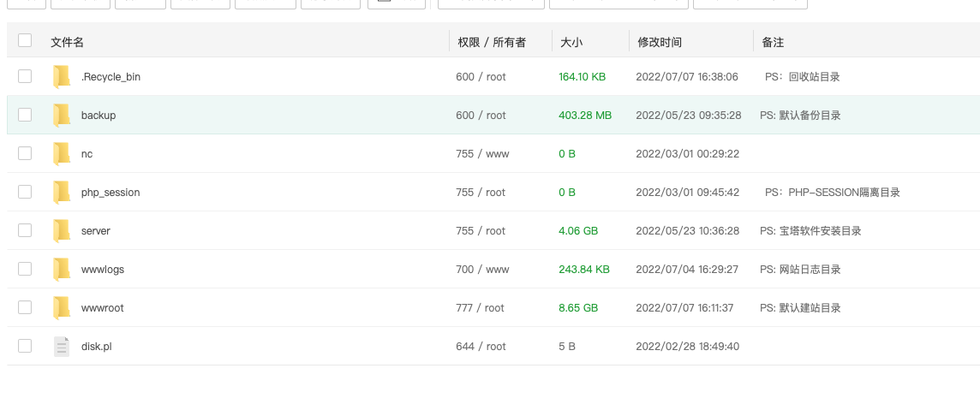Click the date 2022/07/07 16:38:06
Image resolution: width=980 pixels, height=416 pixels.
click(687, 77)
